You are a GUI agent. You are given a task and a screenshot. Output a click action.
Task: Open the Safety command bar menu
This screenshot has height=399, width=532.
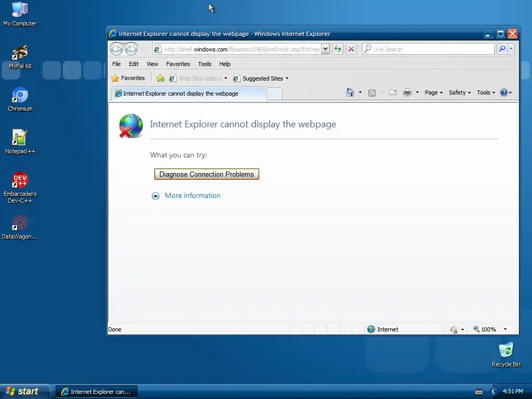click(459, 92)
